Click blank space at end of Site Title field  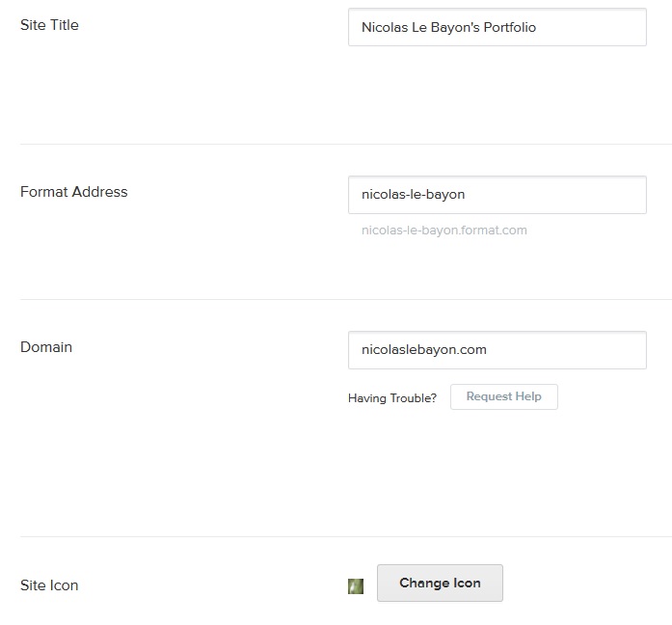[x=603, y=27]
